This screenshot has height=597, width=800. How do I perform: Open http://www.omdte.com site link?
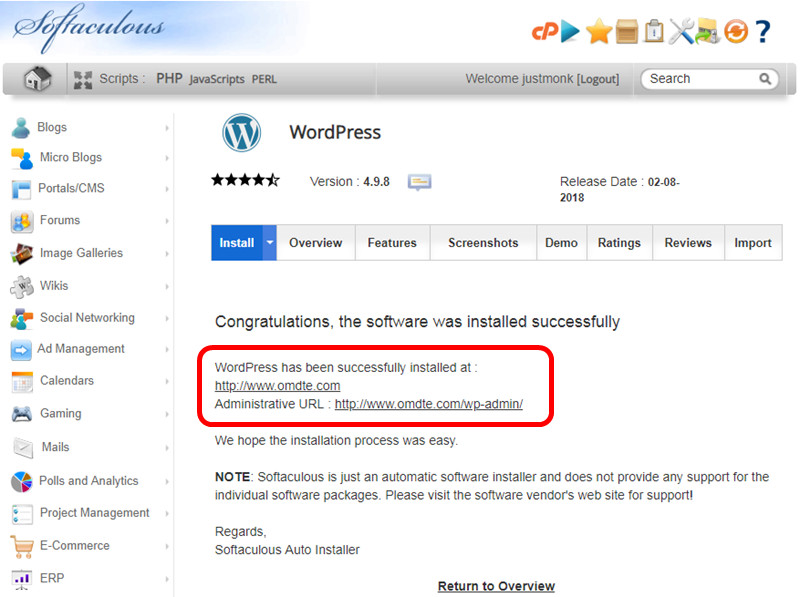click(x=278, y=386)
